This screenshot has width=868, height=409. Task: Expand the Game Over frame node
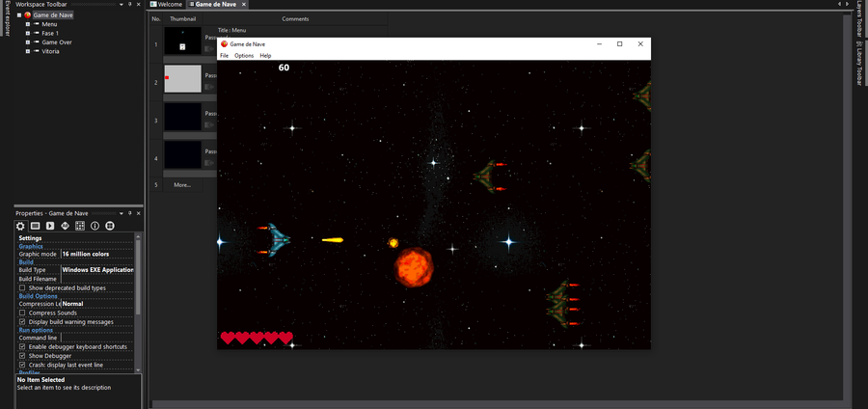(x=28, y=42)
